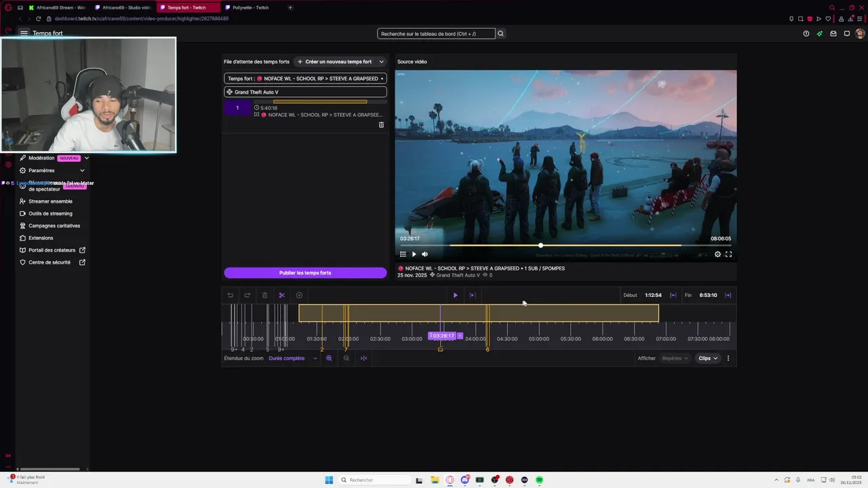The width and height of the screenshot is (868, 488).
Task: Open Campagnes caritatives in the sidebar
Action: tap(50, 226)
